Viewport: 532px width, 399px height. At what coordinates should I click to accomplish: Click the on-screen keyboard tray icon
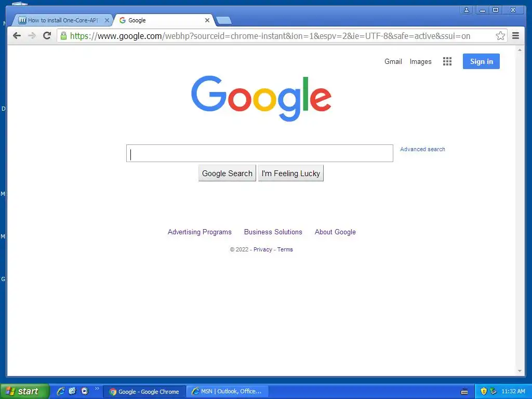point(464,392)
